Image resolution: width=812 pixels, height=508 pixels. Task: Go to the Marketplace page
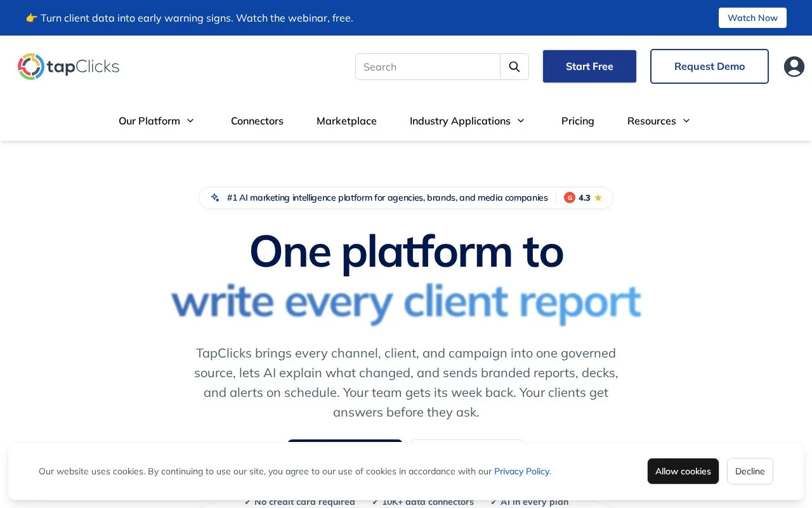(x=346, y=121)
